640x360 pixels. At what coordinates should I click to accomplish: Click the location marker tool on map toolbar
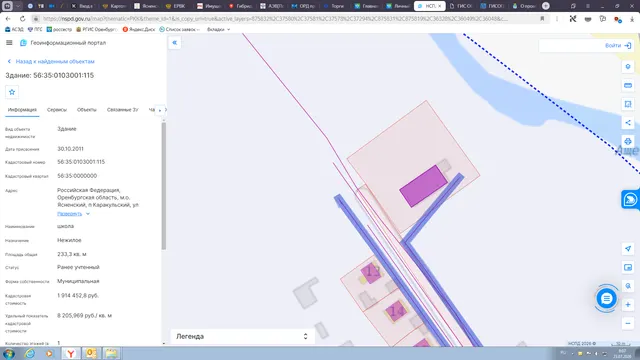point(628,67)
